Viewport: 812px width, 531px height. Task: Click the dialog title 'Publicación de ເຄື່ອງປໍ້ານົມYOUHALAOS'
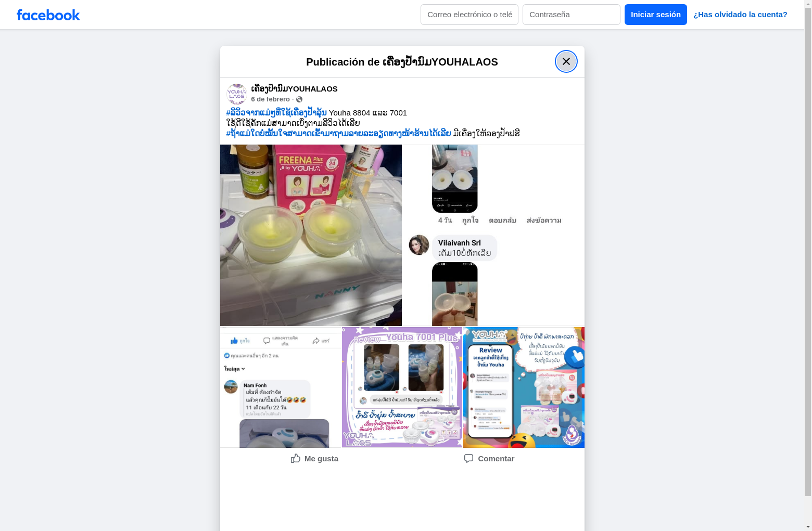tap(402, 62)
